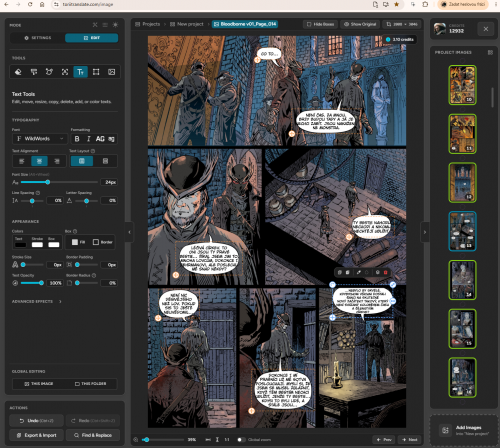Adjust the Font Size slider
The image size is (500, 448).
click(x=59, y=182)
